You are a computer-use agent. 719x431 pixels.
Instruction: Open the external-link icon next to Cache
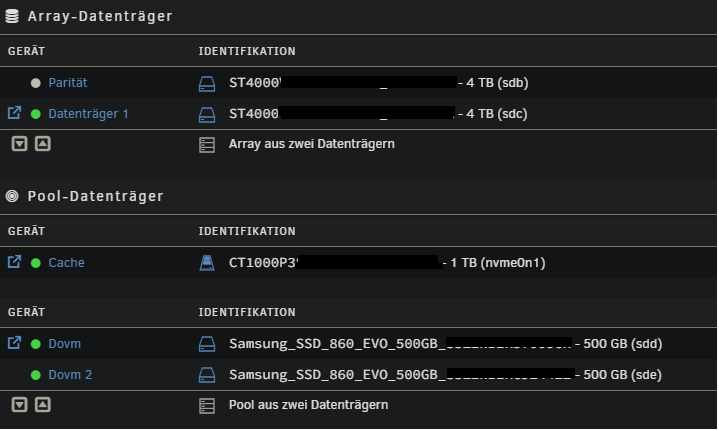[14, 262]
